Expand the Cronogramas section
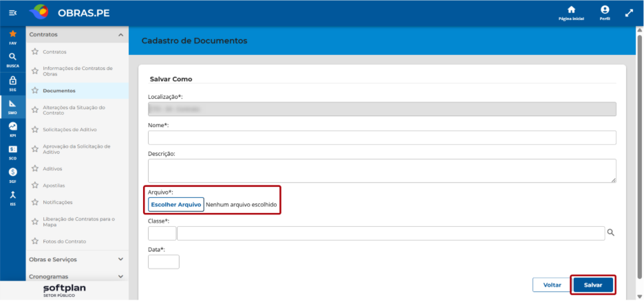This screenshot has width=644, height=301. tap(120, 276)
